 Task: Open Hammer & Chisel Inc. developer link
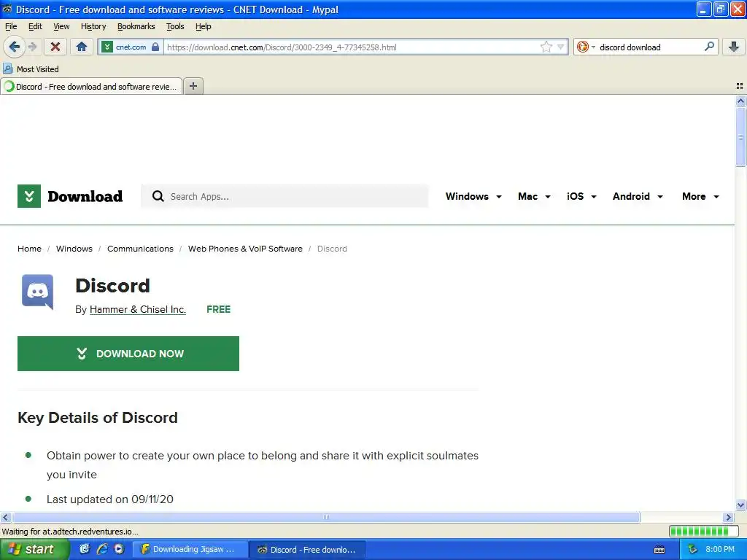138,309
